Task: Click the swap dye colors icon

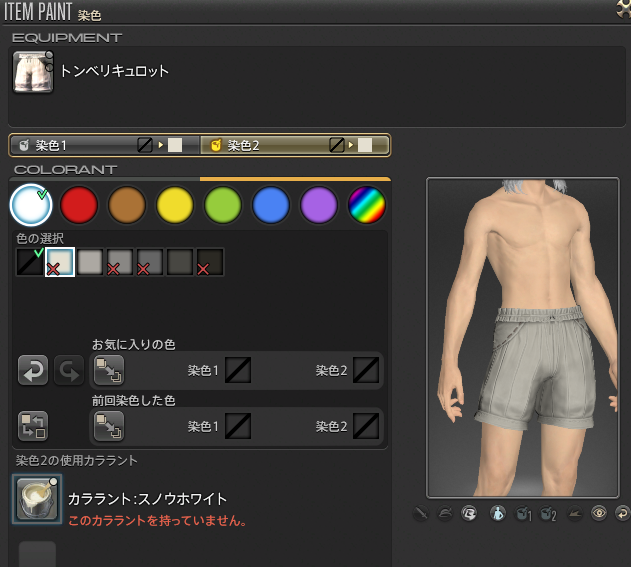Action: coord(33,427)
